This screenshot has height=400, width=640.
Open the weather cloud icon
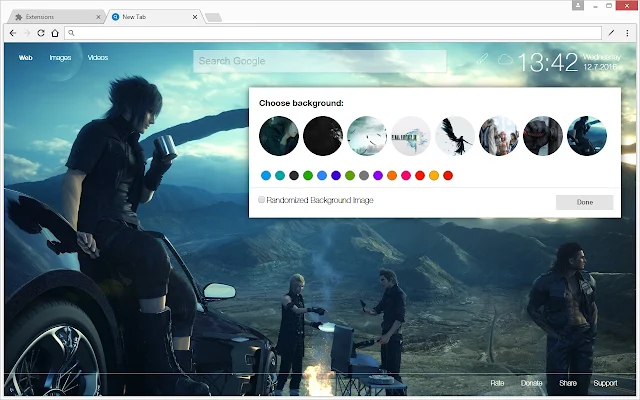(x=505, y=60)
